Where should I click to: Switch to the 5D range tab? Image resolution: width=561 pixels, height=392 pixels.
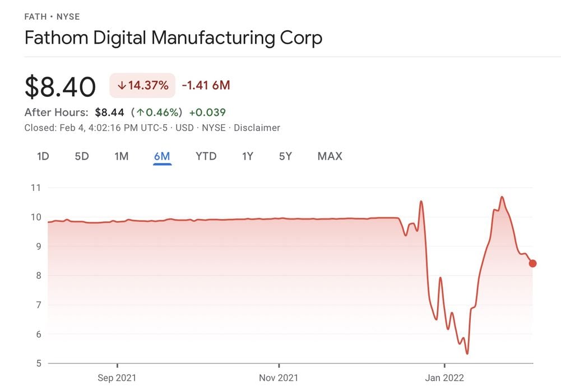82,156
